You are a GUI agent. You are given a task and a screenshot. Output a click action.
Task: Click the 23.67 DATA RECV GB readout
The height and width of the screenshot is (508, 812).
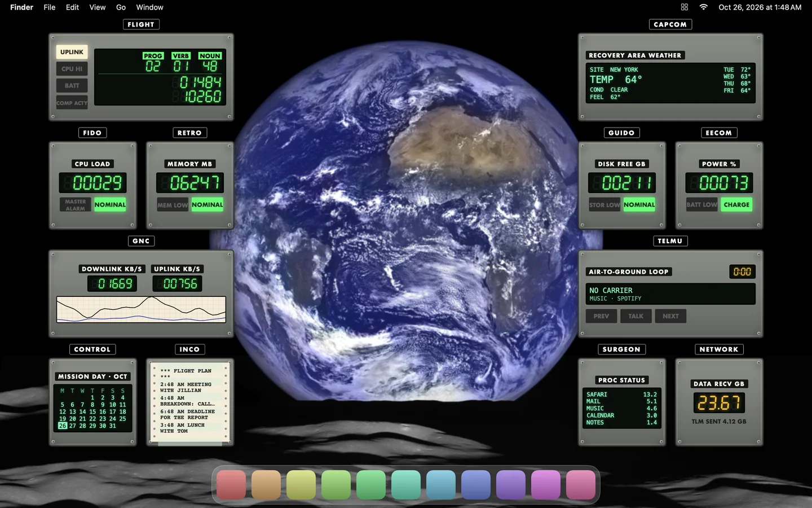point(719,402)
